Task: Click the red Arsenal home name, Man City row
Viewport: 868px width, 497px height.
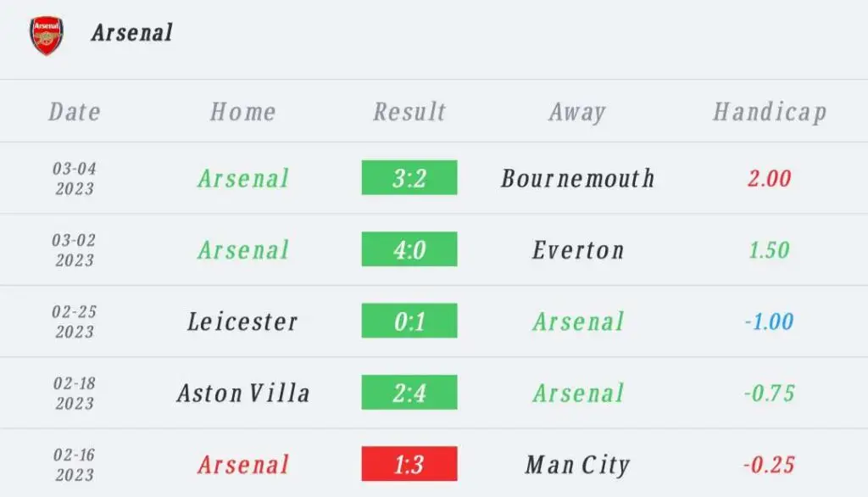Action: tap(243, 465)
